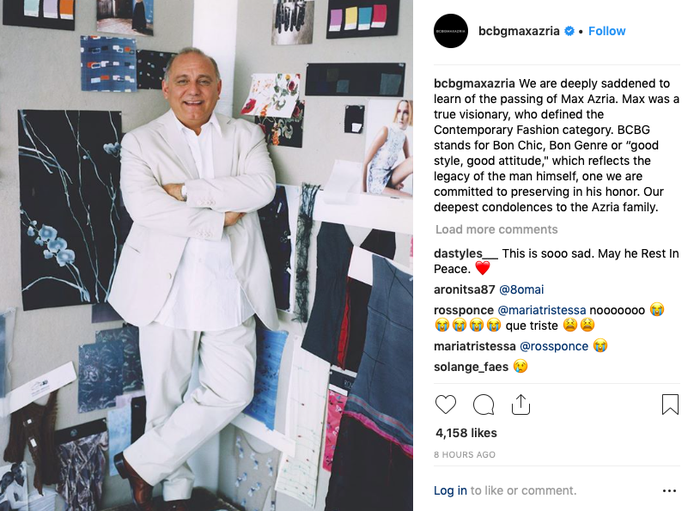
Task: Share the post via the upload arrow icon
Action: (521, 405)
